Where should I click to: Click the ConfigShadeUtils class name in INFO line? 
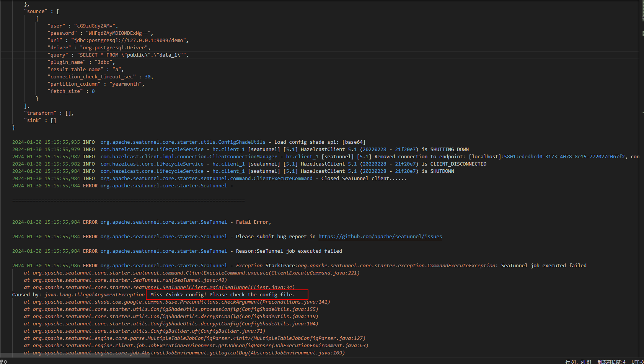pos(183,142)
